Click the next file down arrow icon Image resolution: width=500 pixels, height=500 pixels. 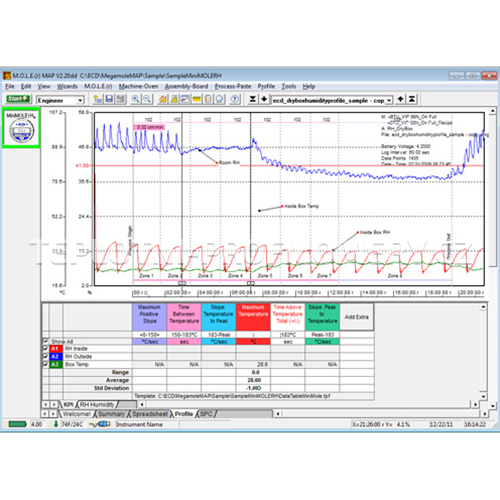click(264, 99)
